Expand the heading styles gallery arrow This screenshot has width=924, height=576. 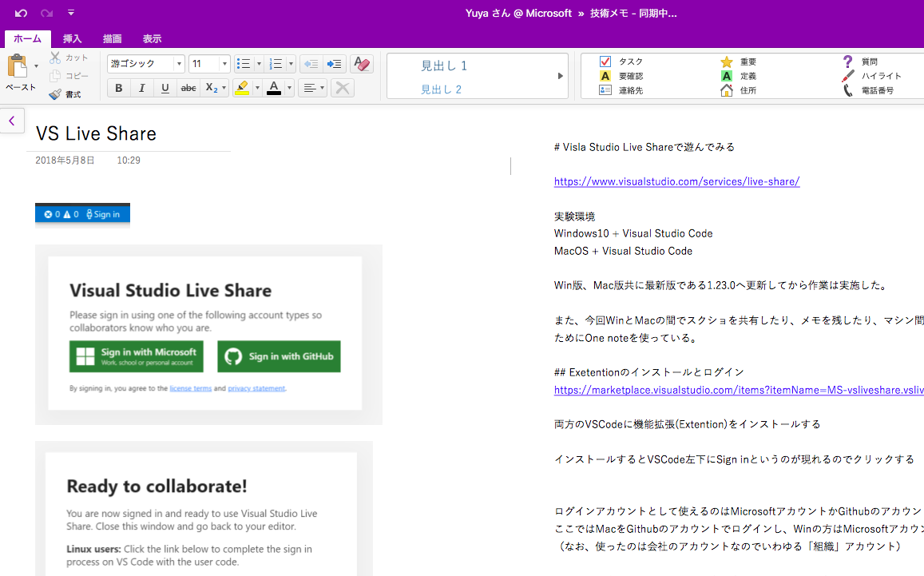(560, 76)
